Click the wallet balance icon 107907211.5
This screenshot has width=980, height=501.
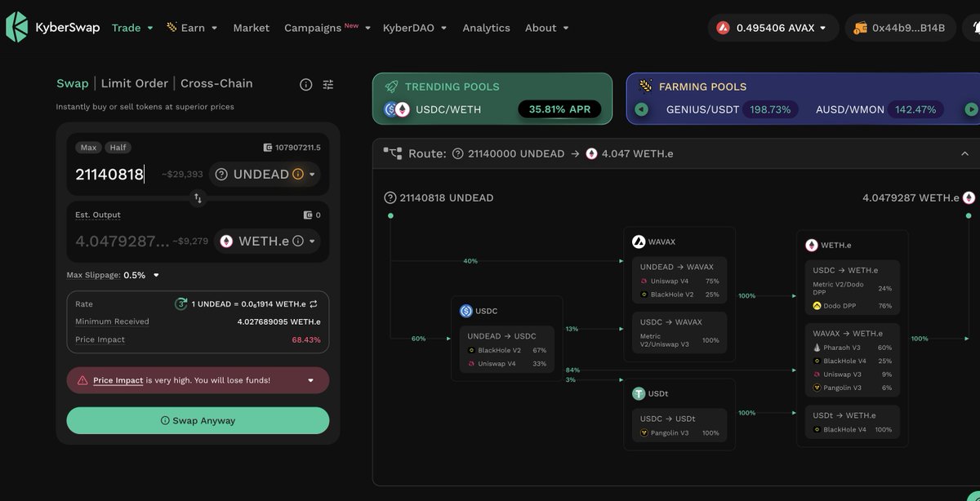[268, 148]
